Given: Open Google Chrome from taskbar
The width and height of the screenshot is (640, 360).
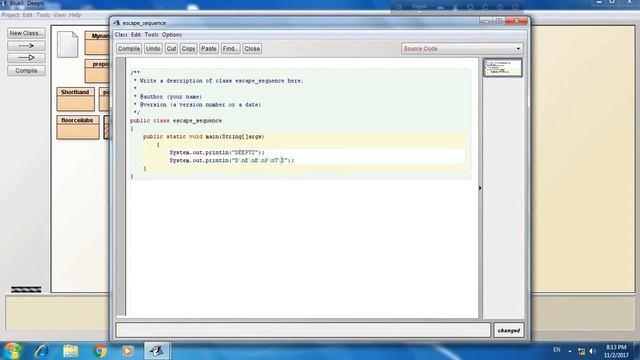Looking at the screenshot, I should pos(100,351).
